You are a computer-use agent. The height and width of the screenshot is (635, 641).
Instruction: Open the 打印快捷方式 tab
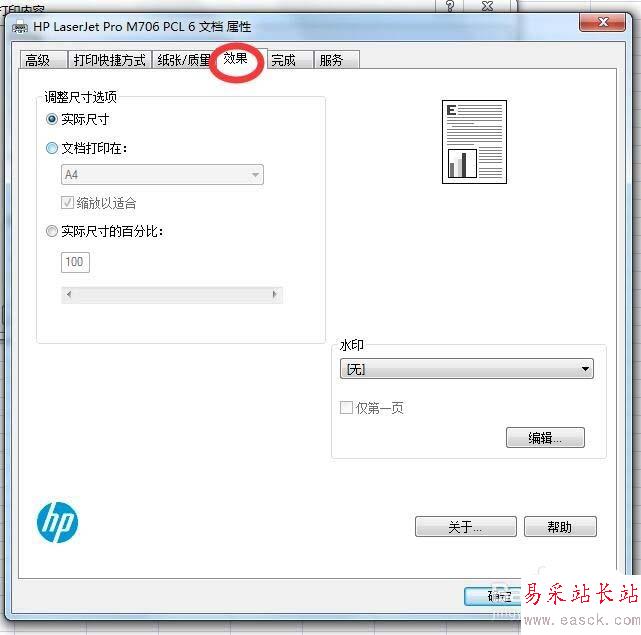pos(110,60)
